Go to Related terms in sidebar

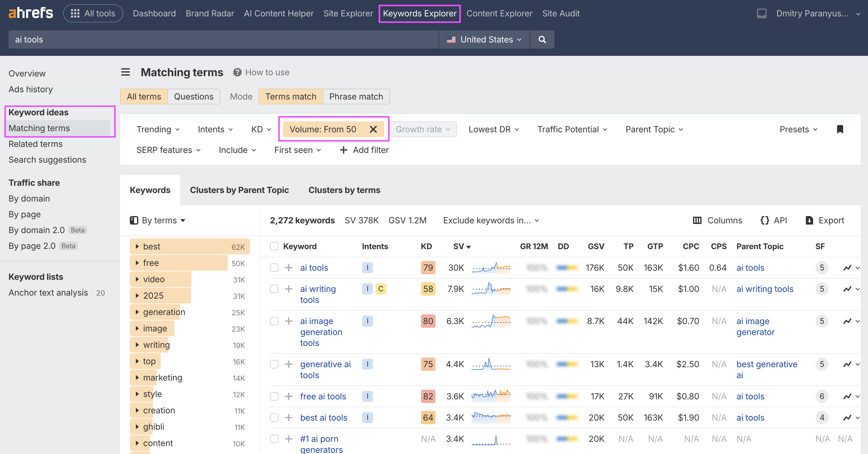tap(35, 144)
